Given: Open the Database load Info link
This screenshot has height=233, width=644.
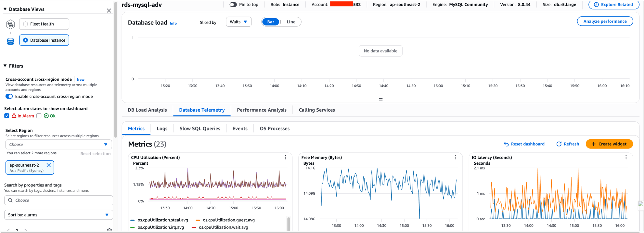Looking at the screenshot, I should [173, 23].
